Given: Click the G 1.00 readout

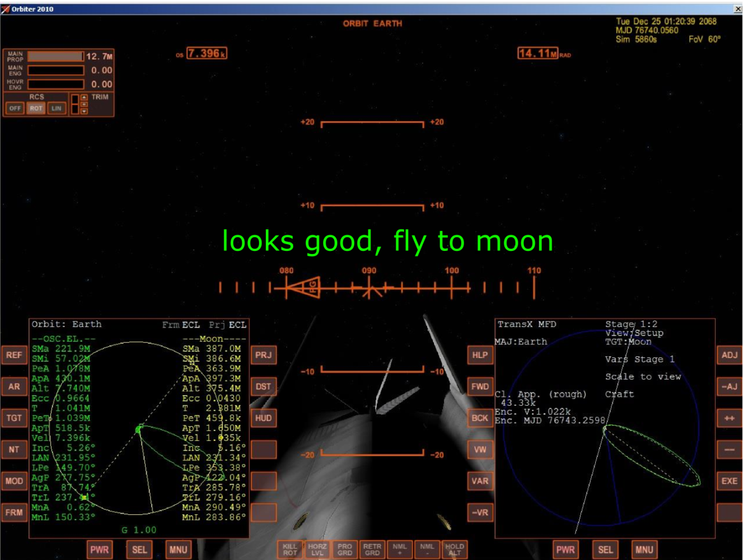Looking at the screenshot, I should click(138, 530).
